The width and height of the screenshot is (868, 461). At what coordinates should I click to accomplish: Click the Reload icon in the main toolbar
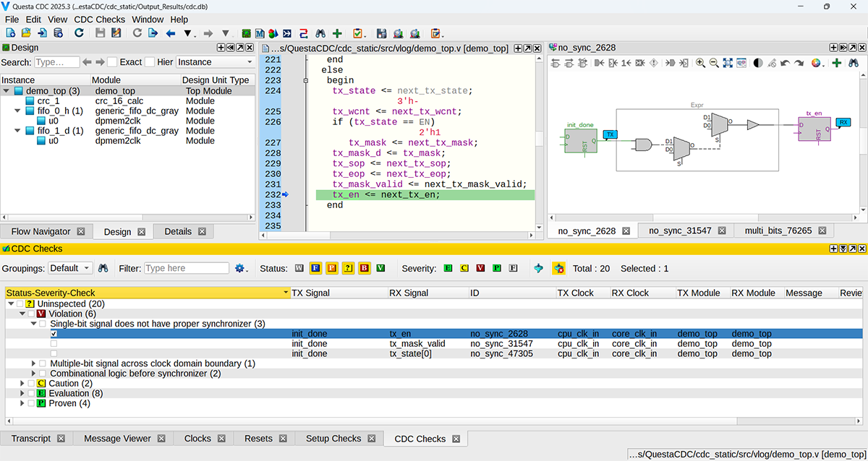click(x=79, y=33)
